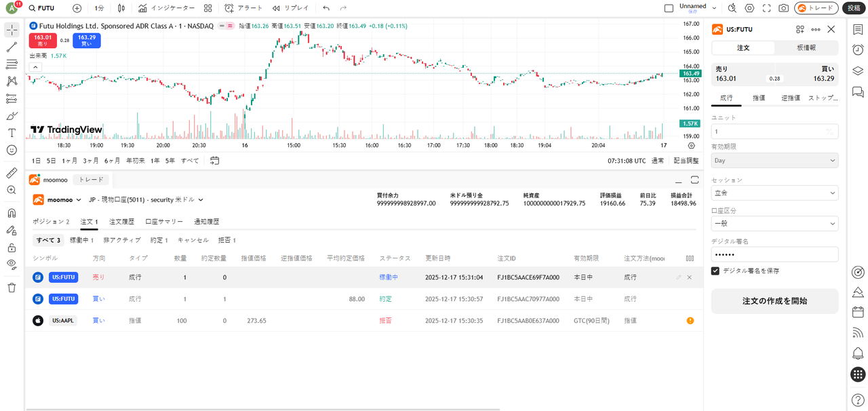Viewport: 868px width, 411px height.
Task: Toggle hide all drawings eye icon
Action: point(12,264)
